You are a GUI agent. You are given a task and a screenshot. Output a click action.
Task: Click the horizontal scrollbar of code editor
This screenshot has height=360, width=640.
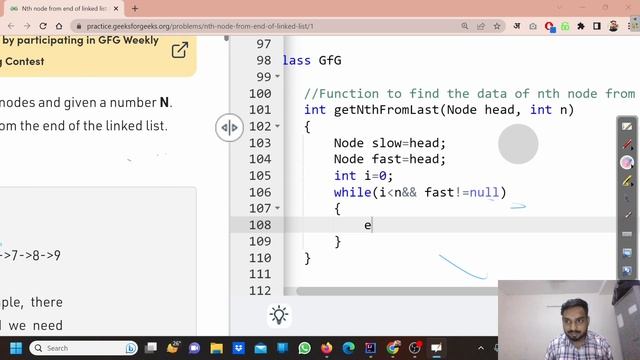coord(397,291)
